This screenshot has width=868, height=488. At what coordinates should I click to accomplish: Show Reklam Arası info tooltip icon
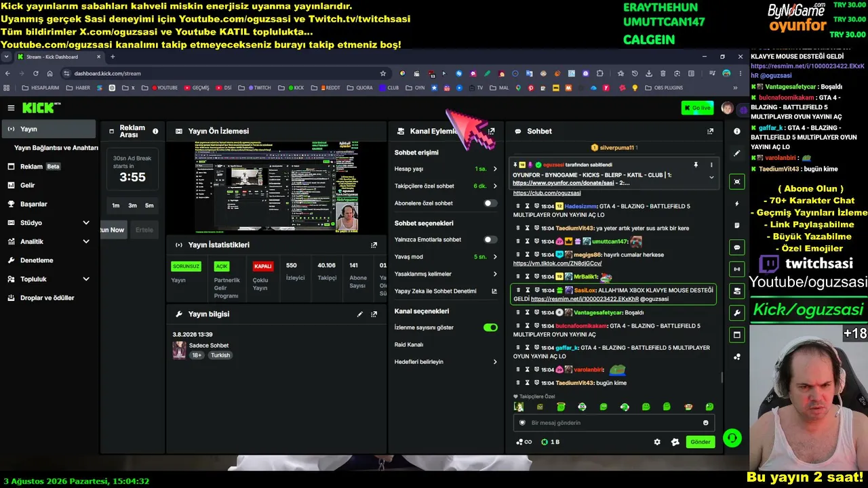[155, 131]
